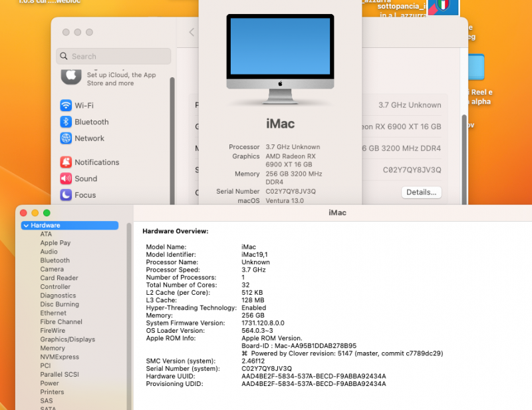Click the 128 MB L3 Cache value
This screenshot has width=532, height=410.
(253, 300)
